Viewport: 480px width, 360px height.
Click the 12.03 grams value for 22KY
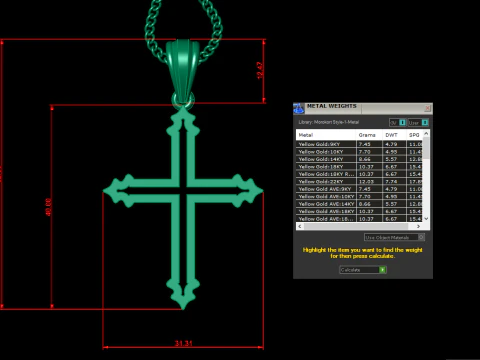(366, 181)
